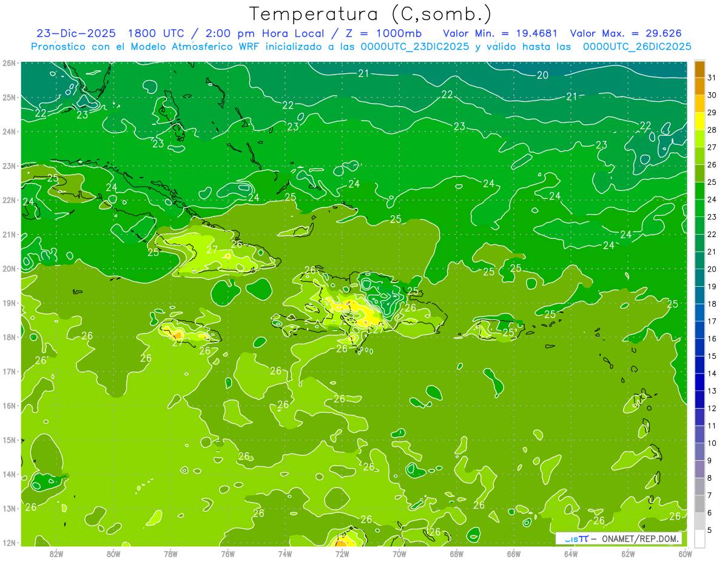Click the '20N' latitude label
This screenshot has height=562, width=728.
tap(9, 269)
